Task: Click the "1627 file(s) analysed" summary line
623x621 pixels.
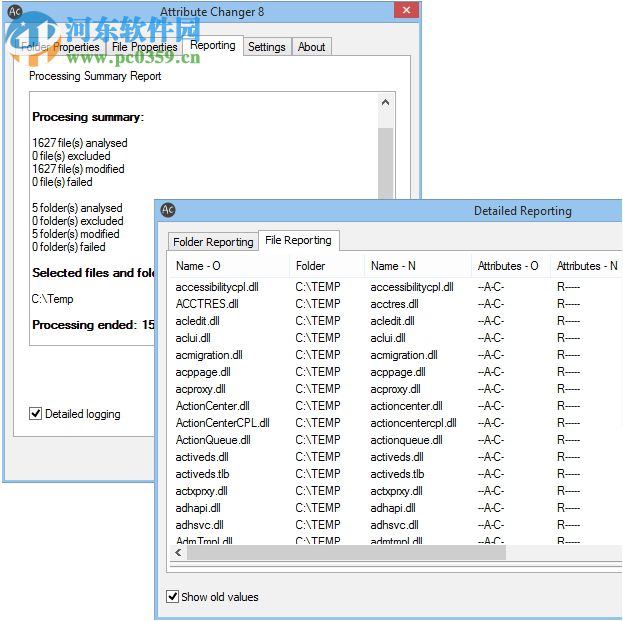Action: click(x=80, y=143)
